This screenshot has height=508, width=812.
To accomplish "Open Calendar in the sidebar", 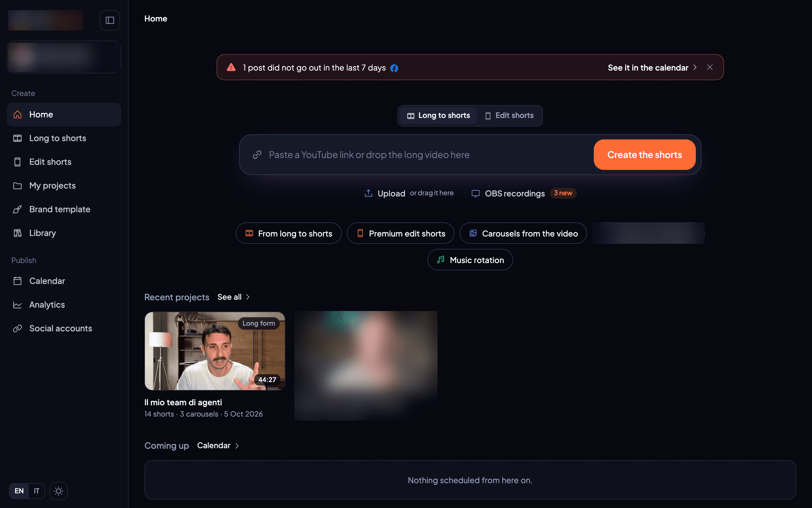I will point(64,281).
